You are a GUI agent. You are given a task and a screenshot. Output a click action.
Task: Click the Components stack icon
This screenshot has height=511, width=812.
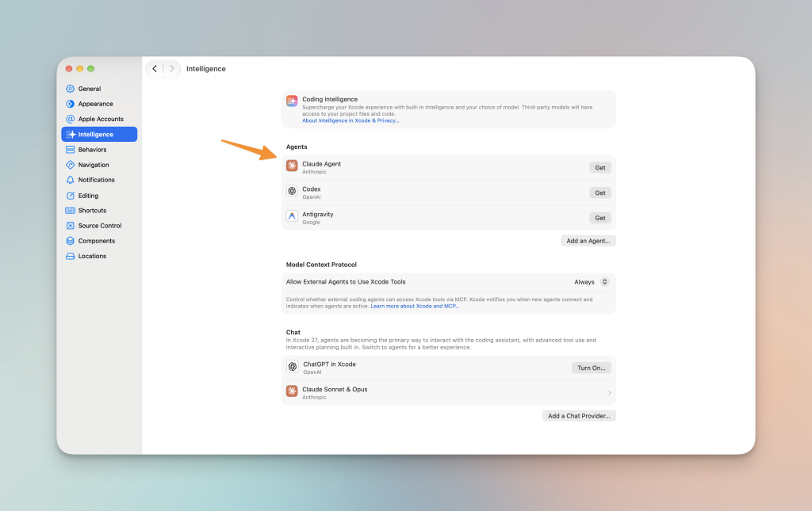[x=71, y=241]
